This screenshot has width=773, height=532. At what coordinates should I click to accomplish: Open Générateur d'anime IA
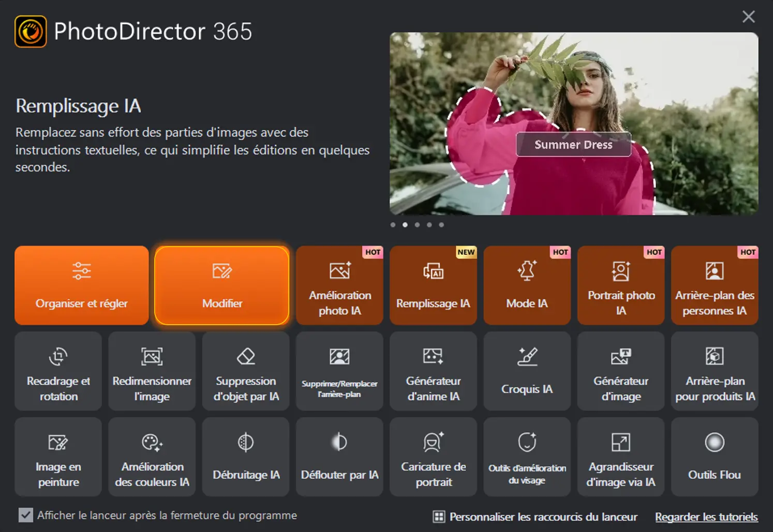433,371
